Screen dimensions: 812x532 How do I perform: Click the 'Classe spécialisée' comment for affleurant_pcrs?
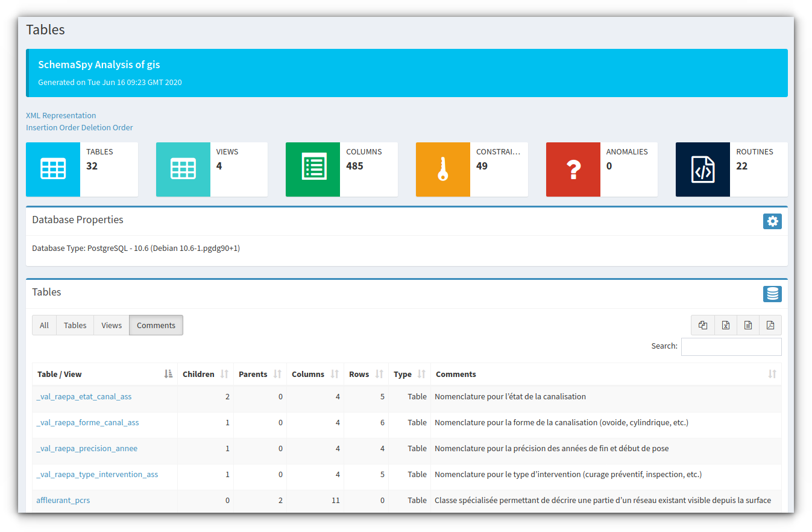603,500
